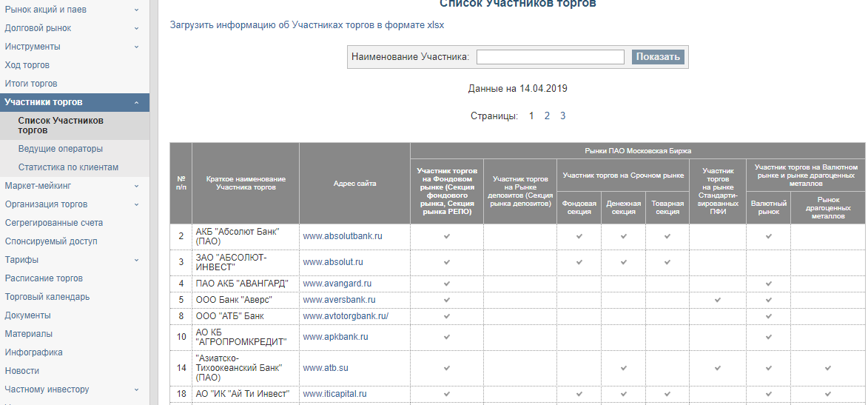This screenshot has width=868, height=405.
Task: Open 'Спонсируемый доступ' sidebar item
Action: (x=51, y=241)
